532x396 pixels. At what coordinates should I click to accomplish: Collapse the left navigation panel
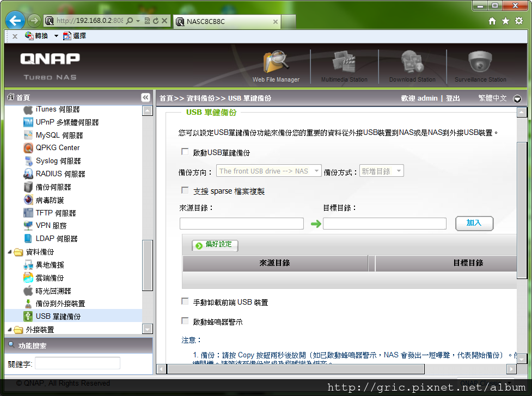pos(145,98)
